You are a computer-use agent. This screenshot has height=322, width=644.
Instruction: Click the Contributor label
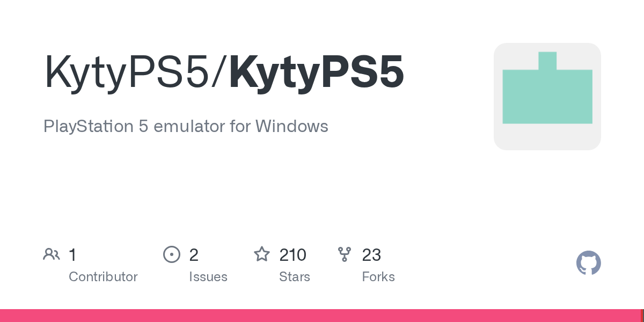103,277
